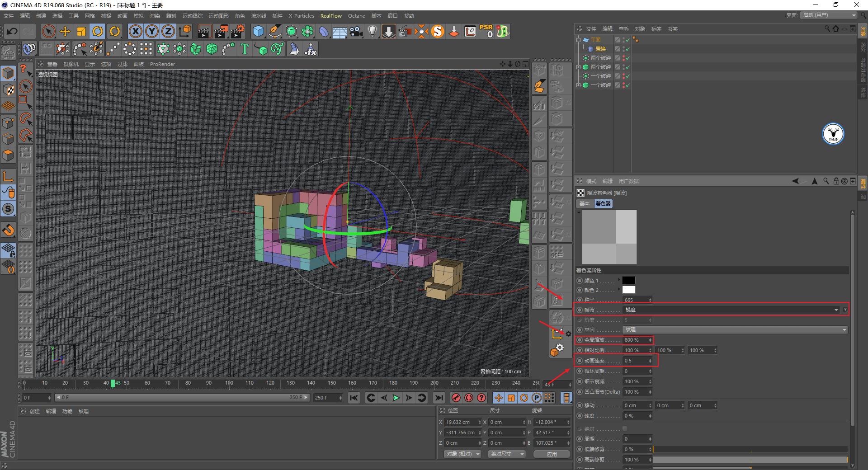This screenshot has width=868, height=470.
Task: Open the Cube primitive icon in the toolbar
Action: pyautogui.click(x=259, y=31)
